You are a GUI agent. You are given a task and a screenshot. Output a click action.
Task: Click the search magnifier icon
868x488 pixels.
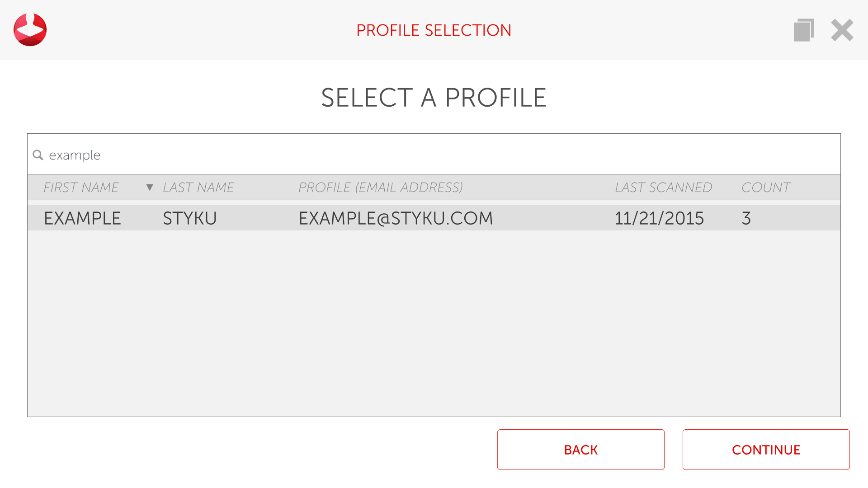point(38,155)
